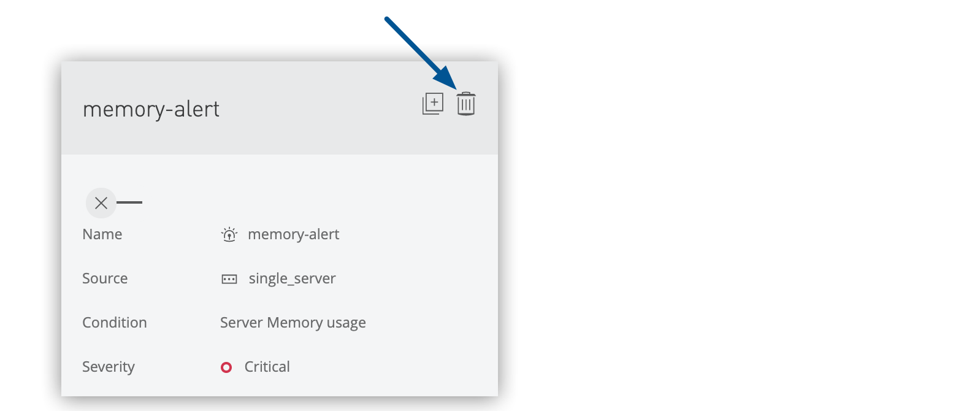
Task: Click the Server Memory usage condition text
Action: 293,323
